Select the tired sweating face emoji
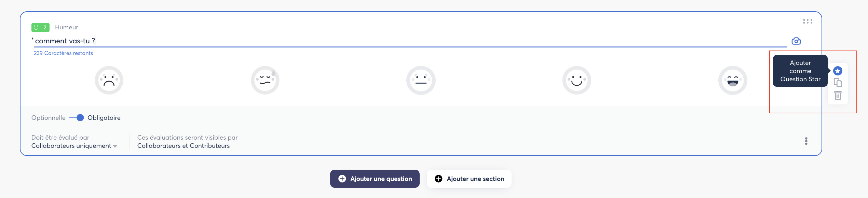This screenshot has height=198, width=868. coord(265,80)
